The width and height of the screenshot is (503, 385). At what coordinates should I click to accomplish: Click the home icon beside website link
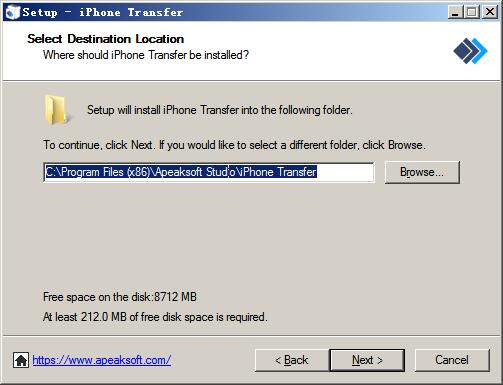pyautogui.click(x=21, y=360)
